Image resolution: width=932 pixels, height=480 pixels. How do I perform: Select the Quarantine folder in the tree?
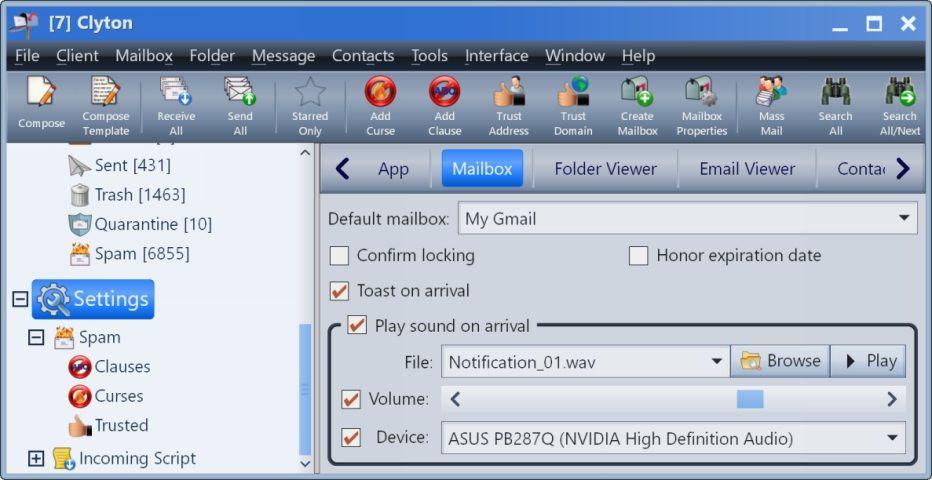tap(152, 224)
